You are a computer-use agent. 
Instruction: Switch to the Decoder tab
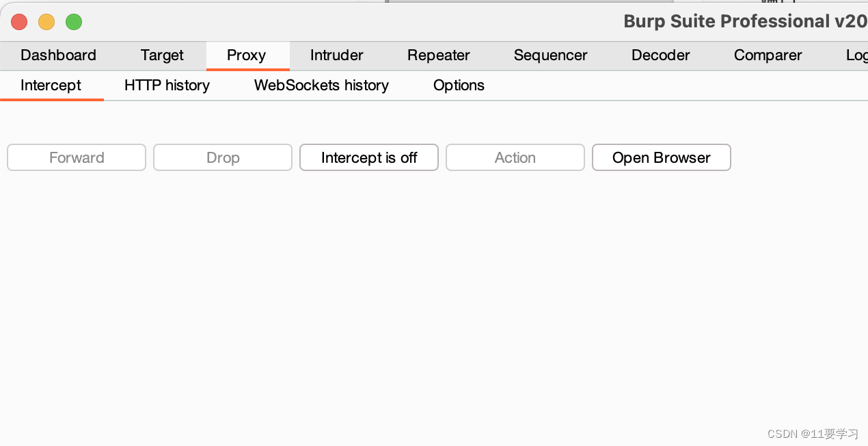coord(660,55)
